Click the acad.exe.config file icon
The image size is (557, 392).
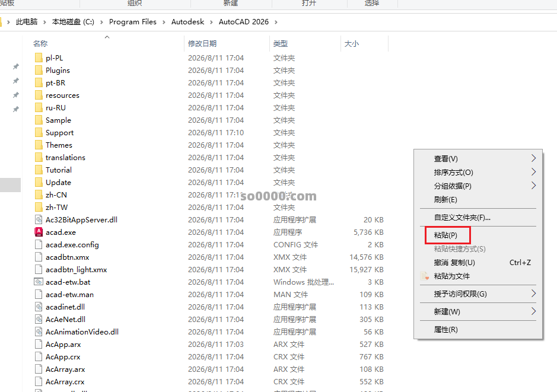[x=39, y=245]
